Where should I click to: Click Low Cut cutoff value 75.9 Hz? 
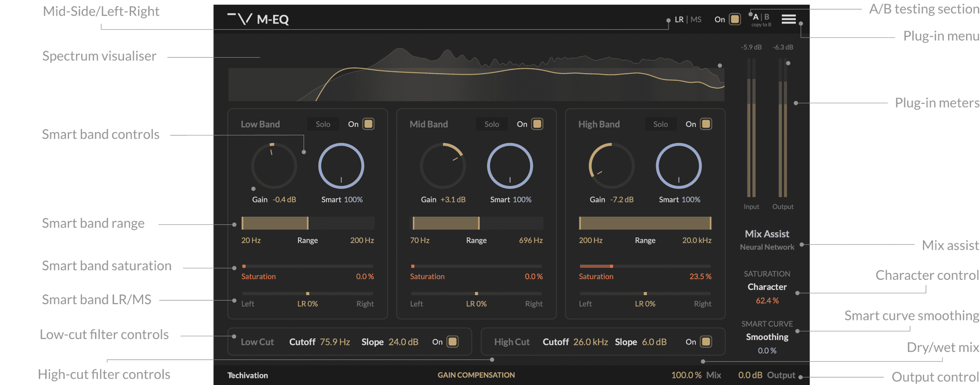[335, 342]
